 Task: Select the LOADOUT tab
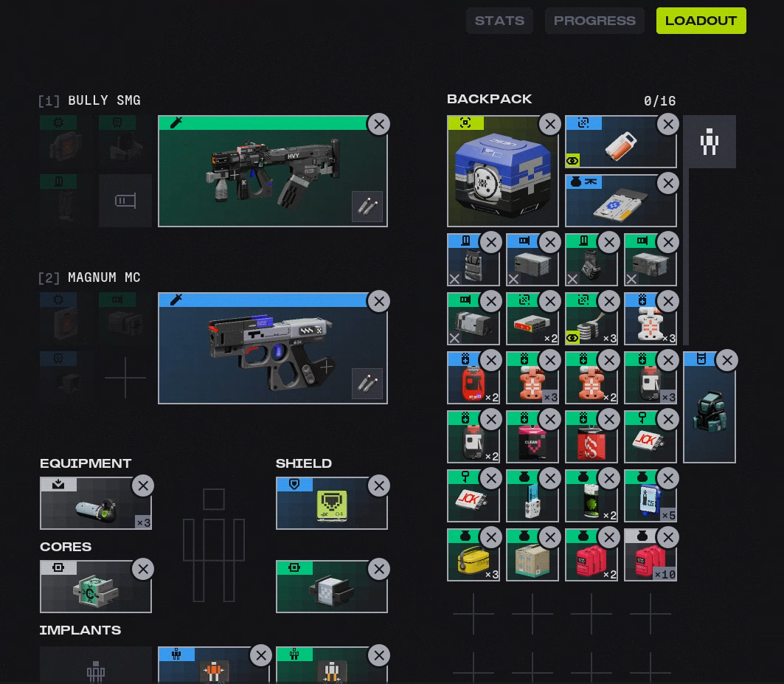pos(701,21)
